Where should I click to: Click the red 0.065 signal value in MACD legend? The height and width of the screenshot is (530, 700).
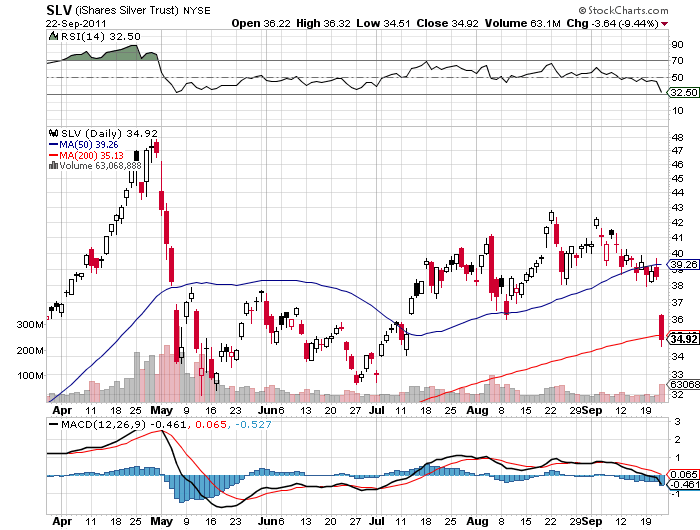click(210, 424)
